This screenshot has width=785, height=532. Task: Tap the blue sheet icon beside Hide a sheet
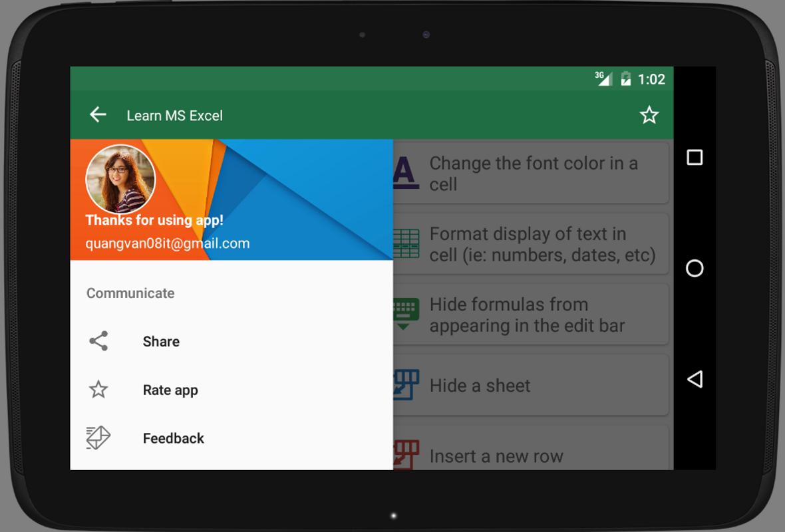click(x=406, y=385)
